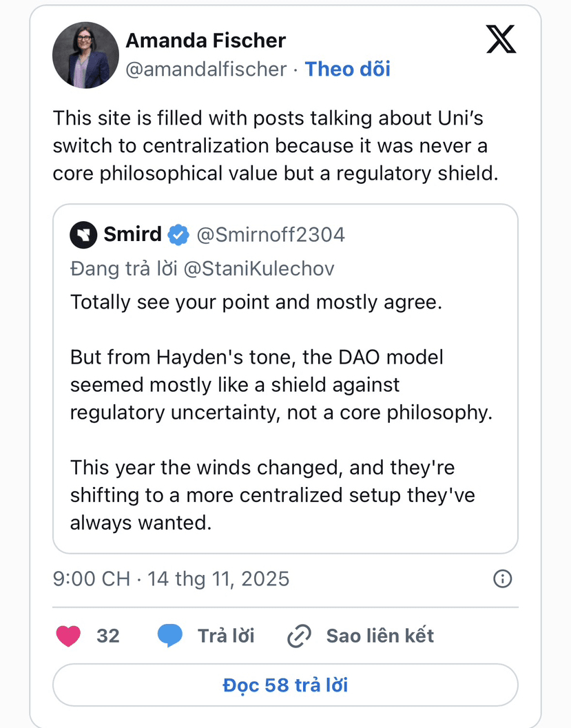
Task: Click the heart like icon
Action: [x=68, y=636]
